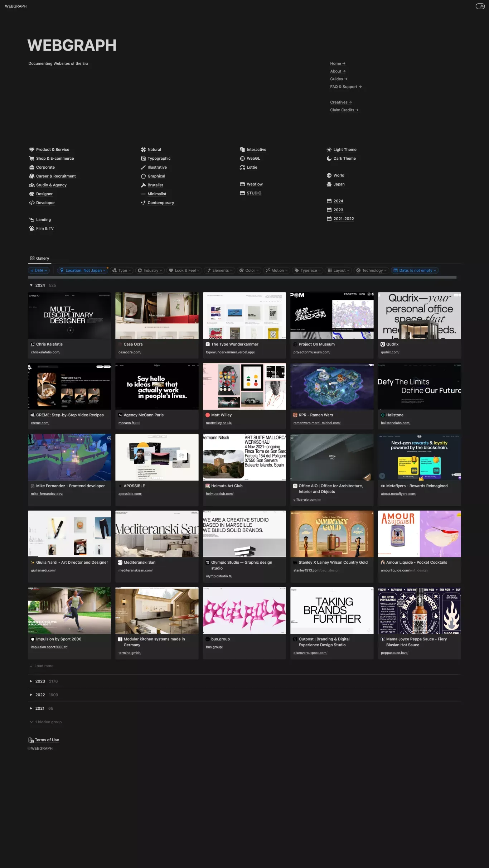The width and height of the screenshot is (489, 868).
Task: Open the Layout filter dropdown
Action: pos(339,270)
